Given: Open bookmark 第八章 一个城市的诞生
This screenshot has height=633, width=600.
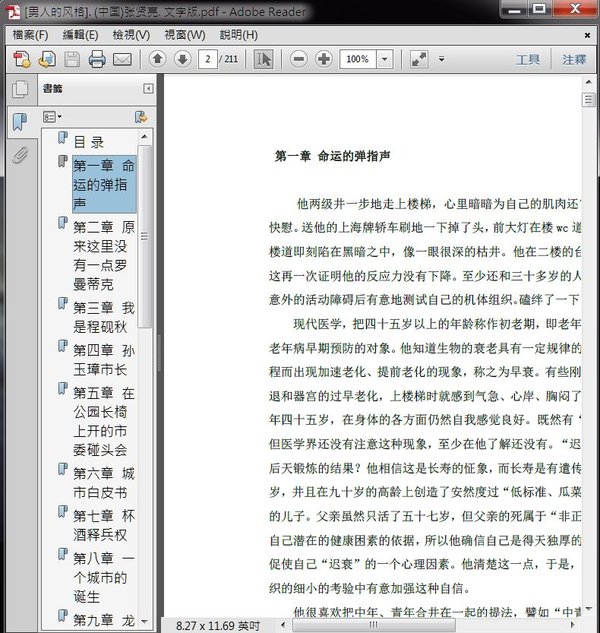Looking at the screenshot, I should tap(104, 577).
